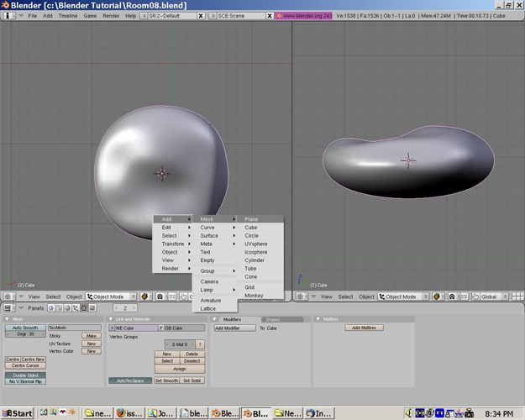Toggle Double Sided mesh option
The height and width of the screenshot is (420, 525).
[x=24, y=375]
